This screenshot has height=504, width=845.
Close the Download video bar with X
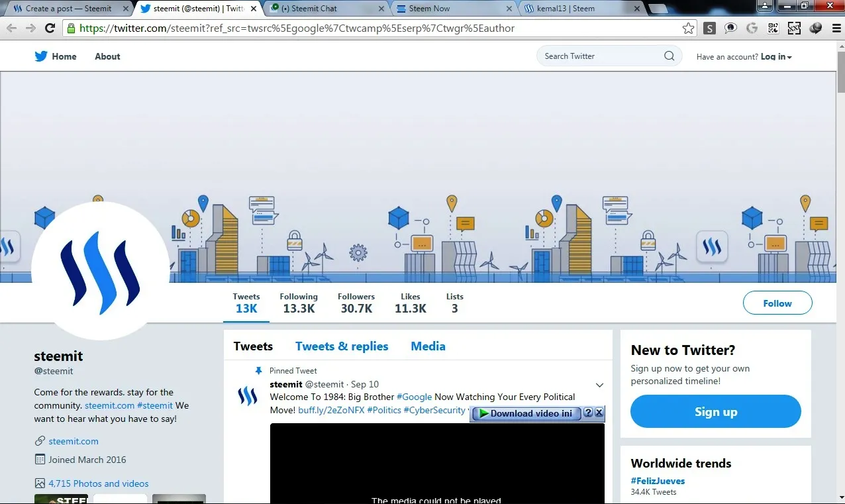[599, 413]
